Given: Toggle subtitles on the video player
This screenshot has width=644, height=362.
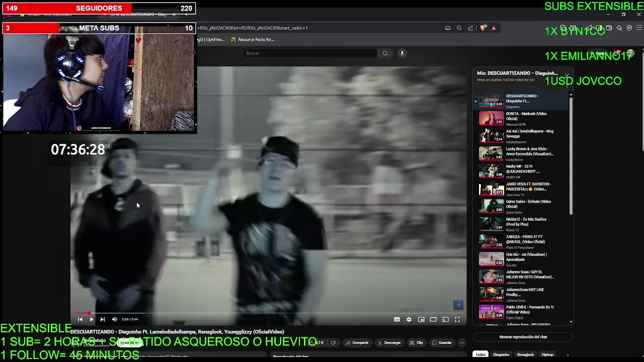Looking at the screenshot, I should (x=397, y=319).
